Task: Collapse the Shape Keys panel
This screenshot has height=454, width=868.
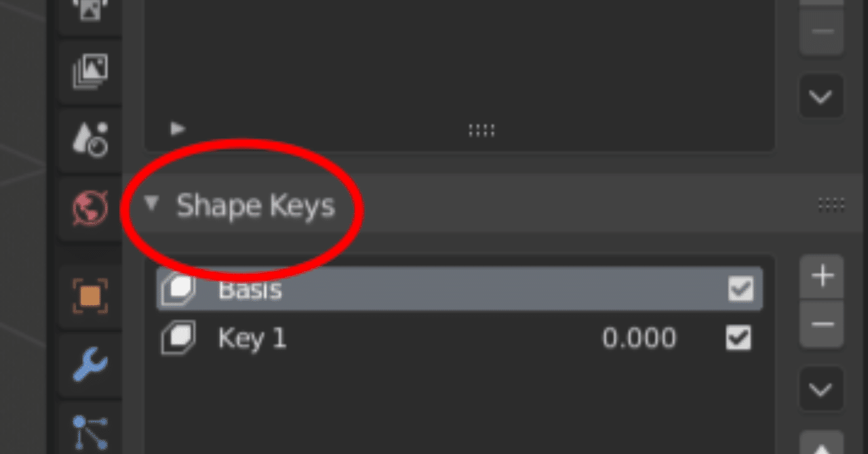Action: 152,203
